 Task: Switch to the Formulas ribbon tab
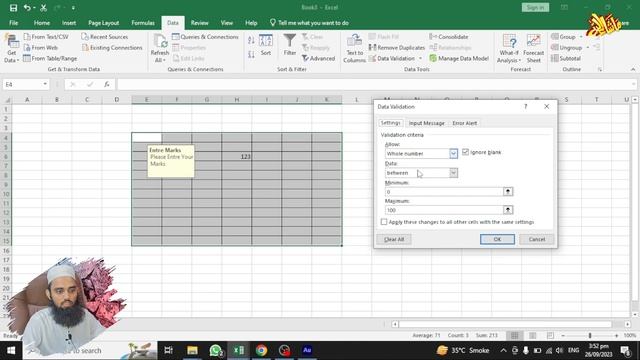point(143,23)
